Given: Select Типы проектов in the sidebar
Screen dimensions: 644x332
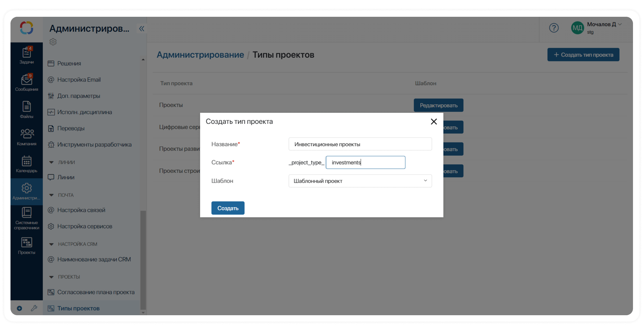Looking at the screenshot, I should 79,308.
